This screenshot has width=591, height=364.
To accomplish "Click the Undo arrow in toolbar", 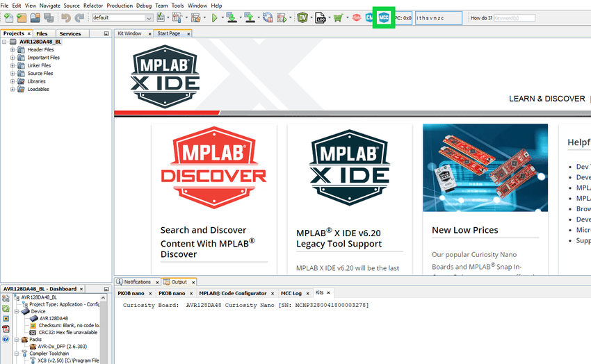I will 65,17.
